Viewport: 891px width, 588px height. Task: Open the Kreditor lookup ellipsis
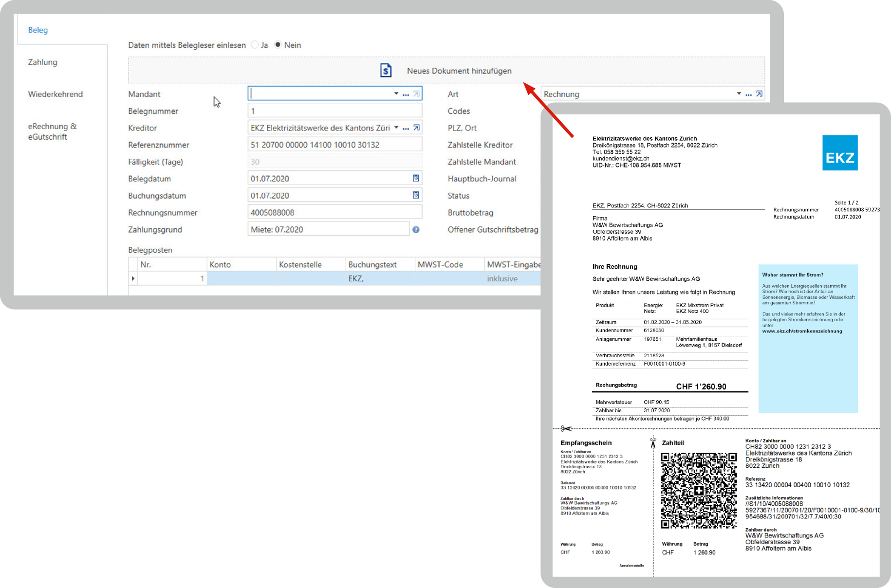406,129
